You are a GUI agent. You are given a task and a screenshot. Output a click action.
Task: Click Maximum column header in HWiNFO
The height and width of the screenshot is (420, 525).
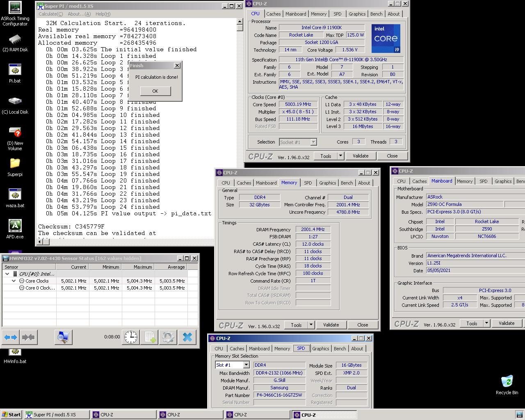pos(138,267)
